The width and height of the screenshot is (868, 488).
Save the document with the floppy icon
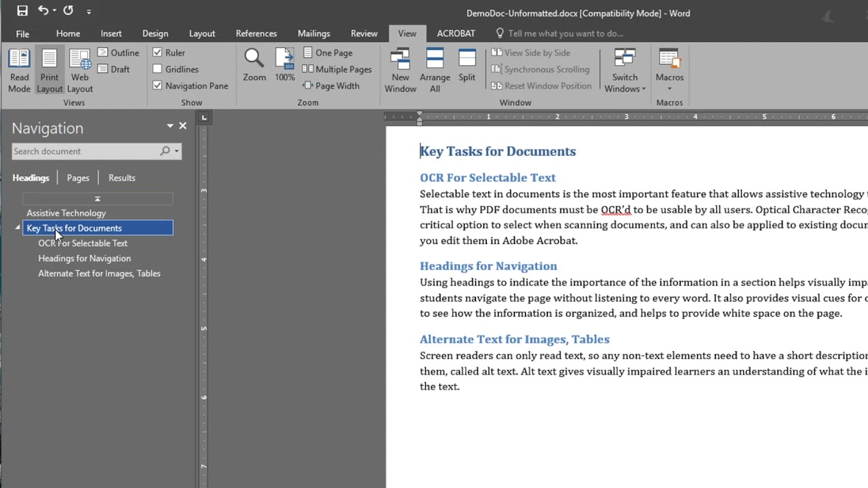pos(22,11)
